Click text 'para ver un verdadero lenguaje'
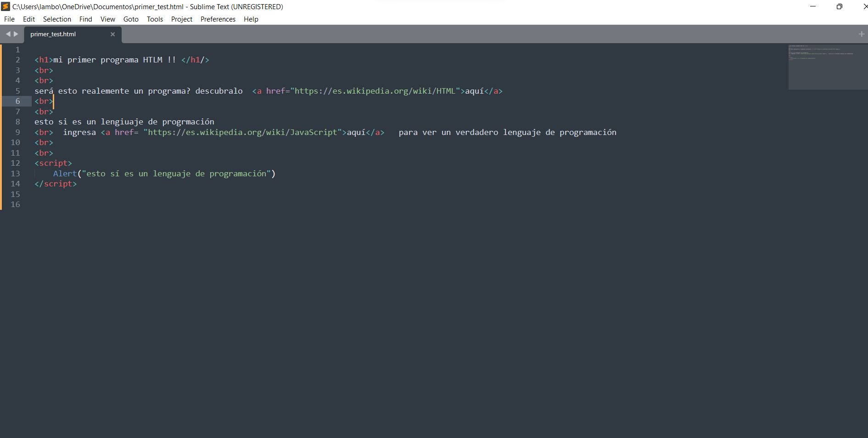The image size is (868, 438). point(470,132)
